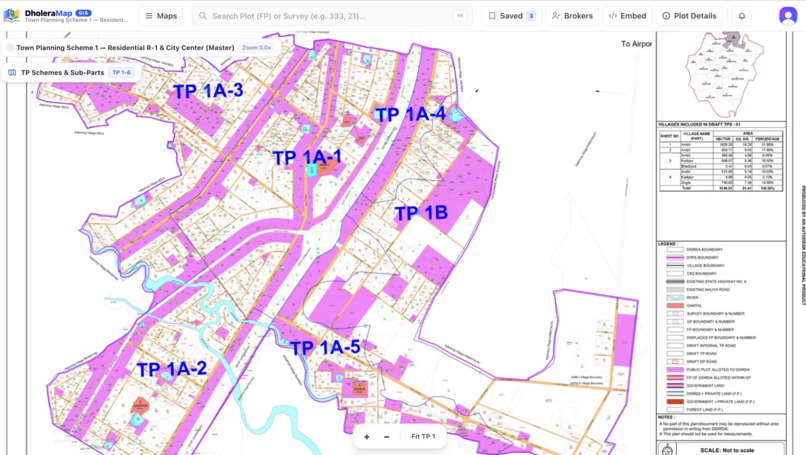Open the user profile avatar

pyautogui.click(x=788, y=16)
